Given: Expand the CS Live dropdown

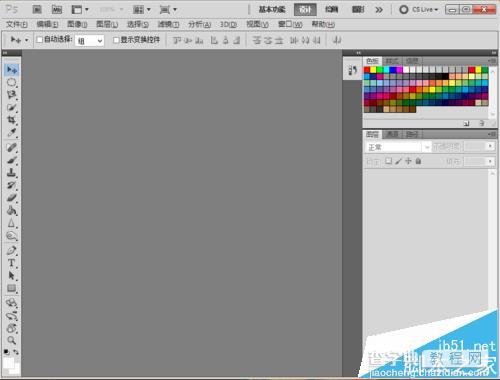Looking at the screenshot, I should point(420,10).
